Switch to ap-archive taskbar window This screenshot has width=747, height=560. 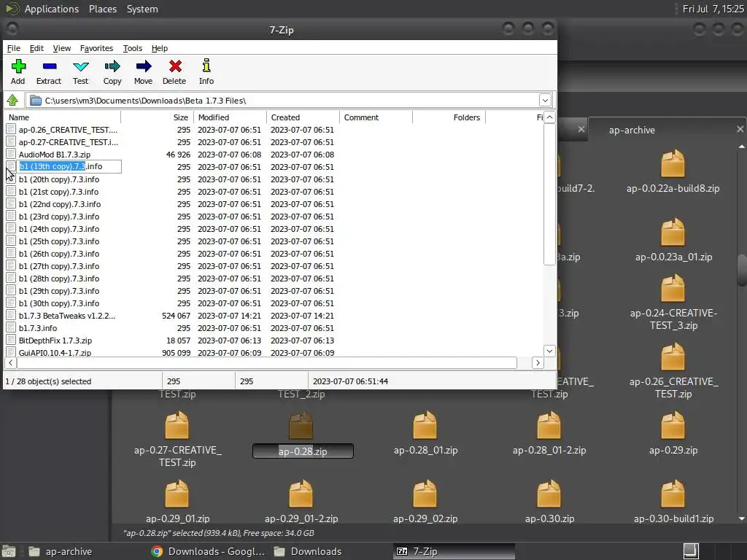tap(60, 551)
